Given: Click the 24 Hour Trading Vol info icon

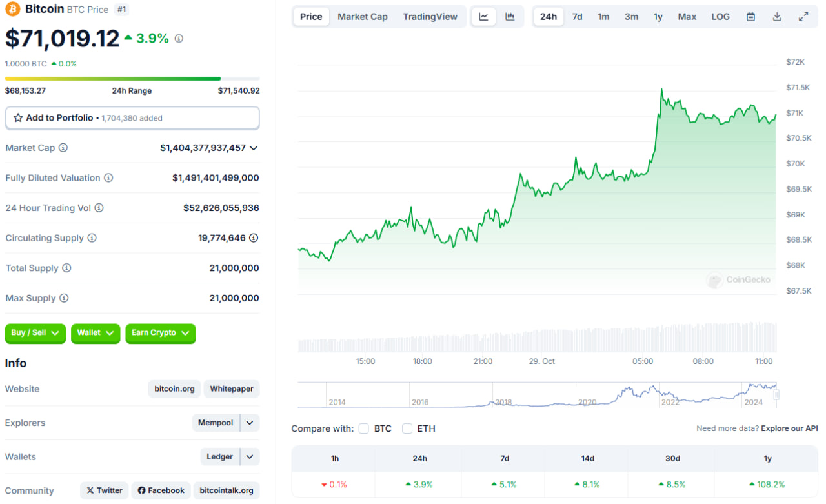Looking at the screenshot, I should pyautogui.click(x=99, y=208).
